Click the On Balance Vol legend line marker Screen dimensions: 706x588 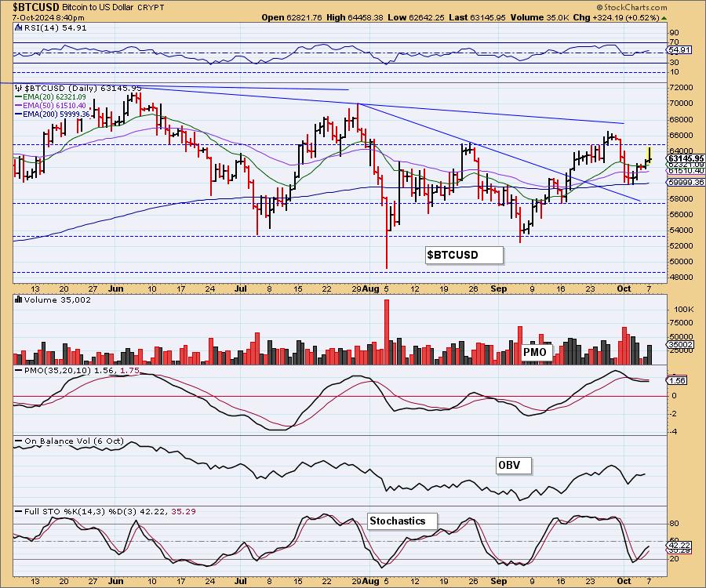19,441
